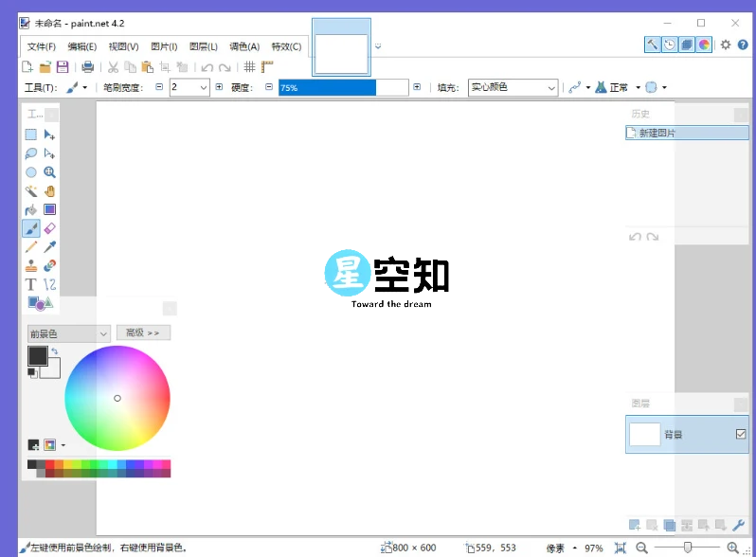756x557 pixels.
Task: Select the Move Selected Pixels tool
Action: point(49,135)
